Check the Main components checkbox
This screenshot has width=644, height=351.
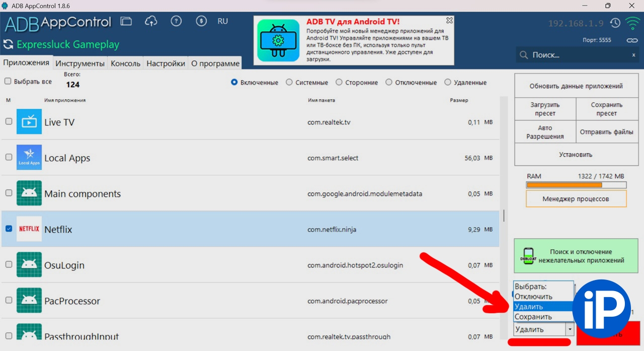[9, 193]
